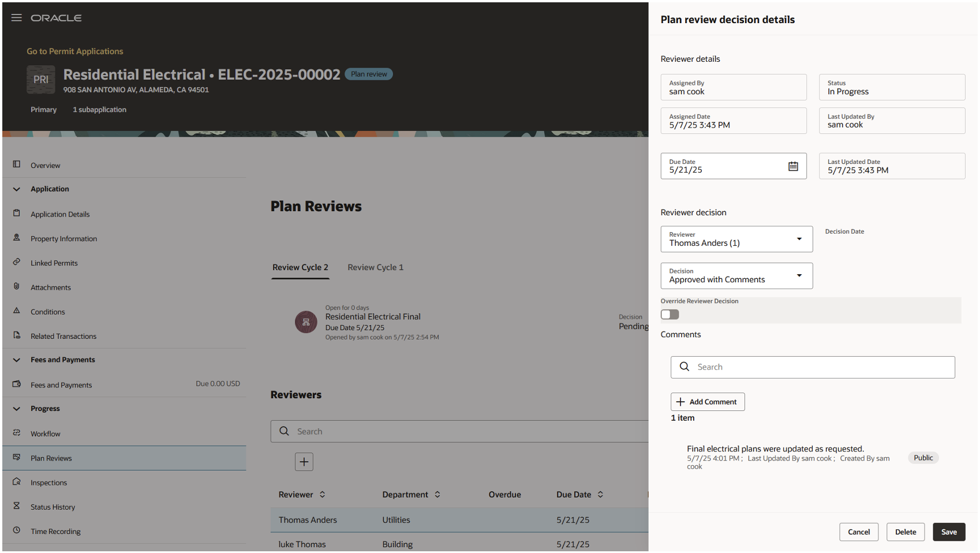Click the Plan review status badge

coord(369,74)
